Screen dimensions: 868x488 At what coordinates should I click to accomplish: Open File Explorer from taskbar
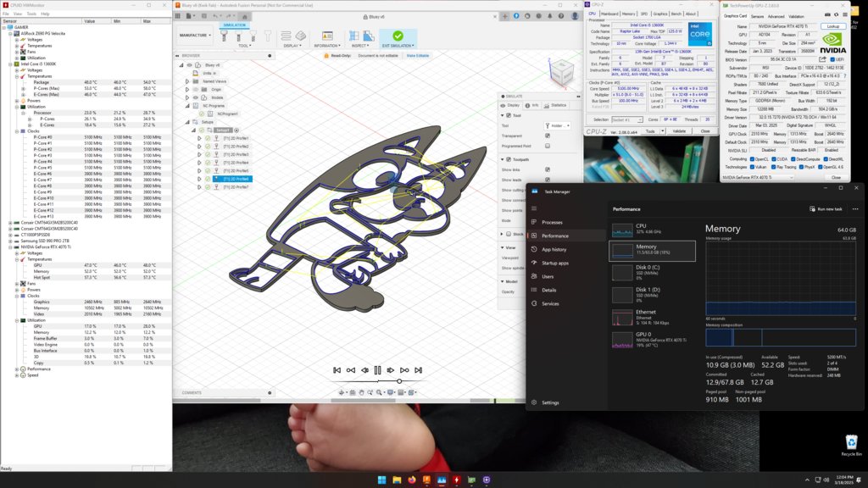coord(397,480)
